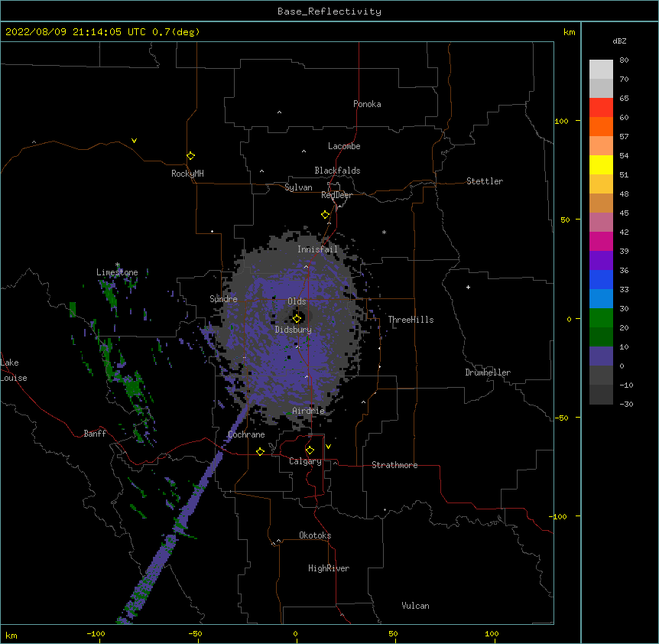Image resolution: width=659 pixels, height=644 pixels.
Task: Click the km unit label at top right
Action: [569, 32]
